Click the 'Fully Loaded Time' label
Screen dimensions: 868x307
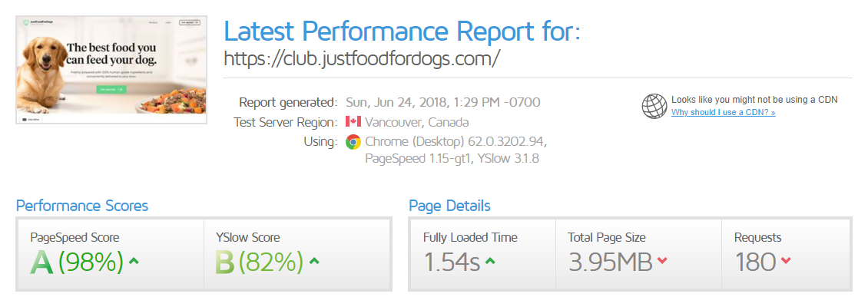(x=471, y=238)
